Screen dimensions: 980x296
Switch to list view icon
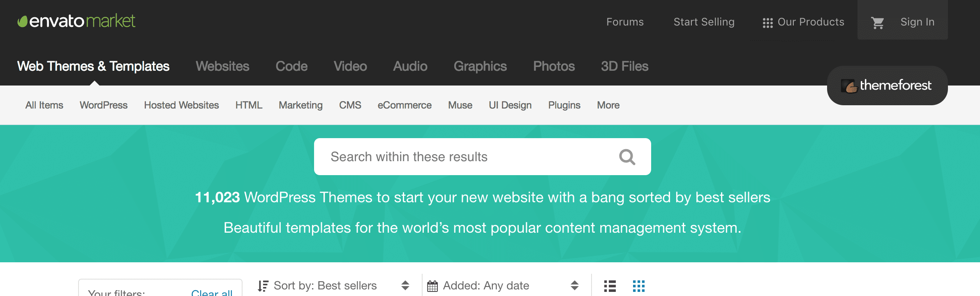610,286
